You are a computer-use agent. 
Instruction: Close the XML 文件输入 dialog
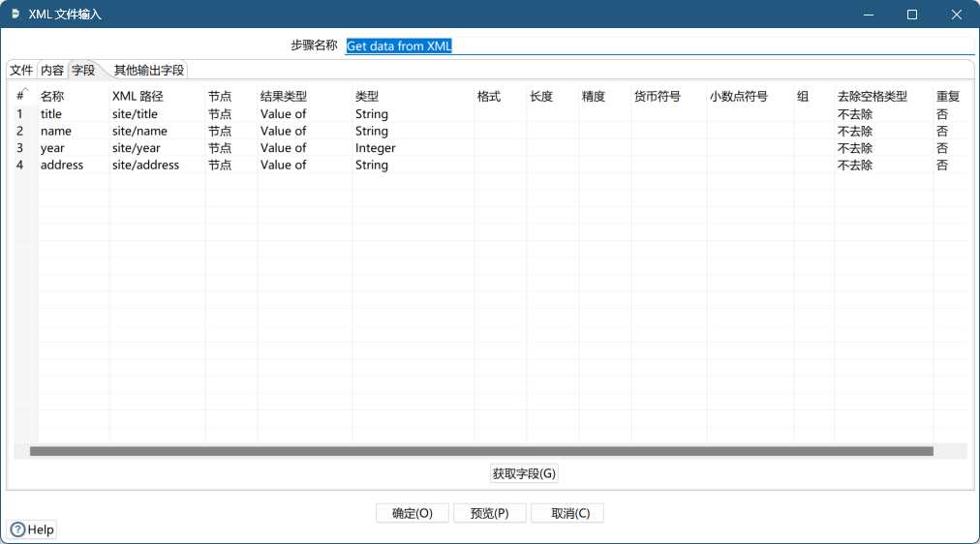coord(956,14)
